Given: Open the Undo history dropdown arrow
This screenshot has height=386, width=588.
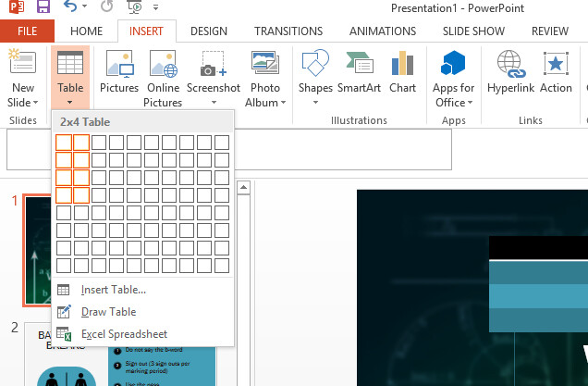Looking at the screenshot, I should click(x=84, y=6).
